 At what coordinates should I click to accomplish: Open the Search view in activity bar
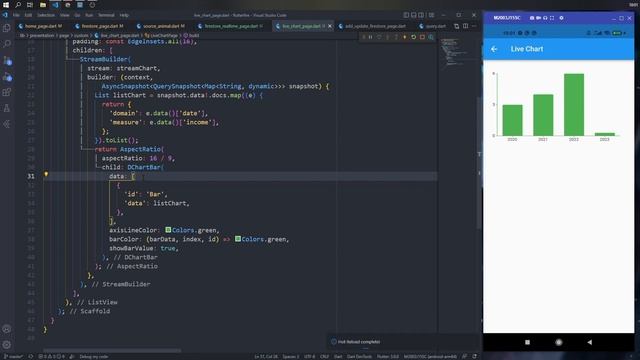click(x=7, y=44)
